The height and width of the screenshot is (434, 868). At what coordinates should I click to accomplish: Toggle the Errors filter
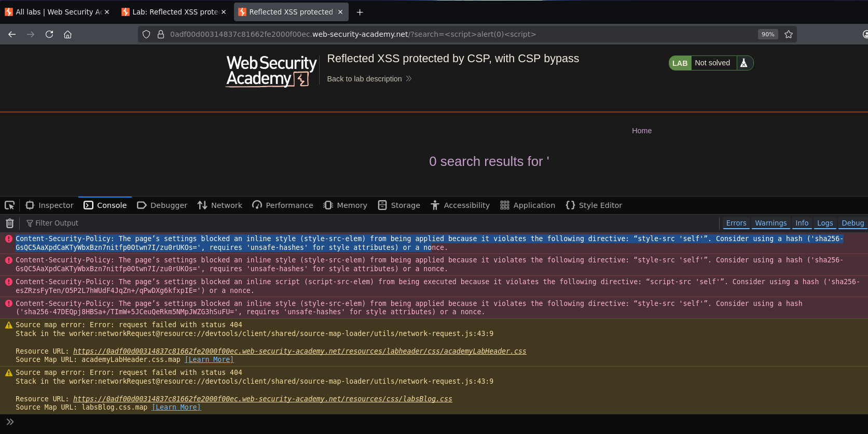click(736, 223)
